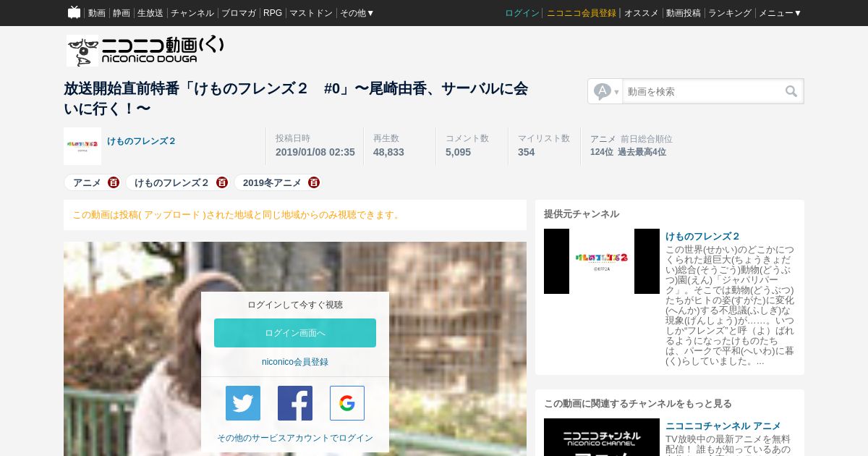Click the video title heading

click(296, 98)
